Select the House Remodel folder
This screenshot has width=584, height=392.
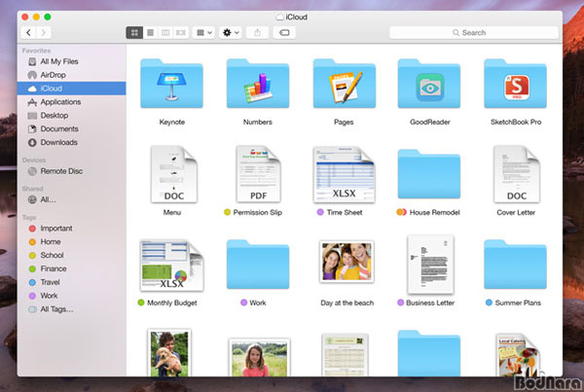429,174
